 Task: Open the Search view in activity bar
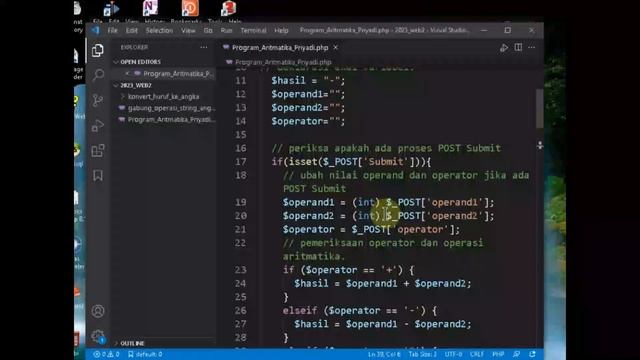(98, 75)
